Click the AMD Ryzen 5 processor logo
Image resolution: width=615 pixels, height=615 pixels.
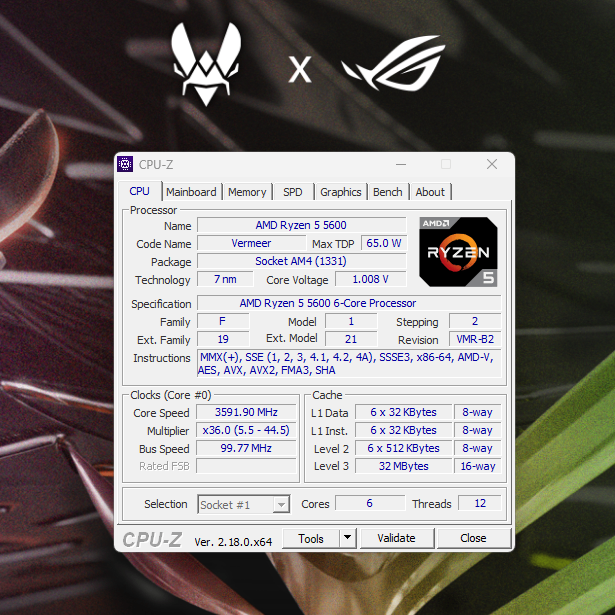pyautogui.click(x=458, y=251)
